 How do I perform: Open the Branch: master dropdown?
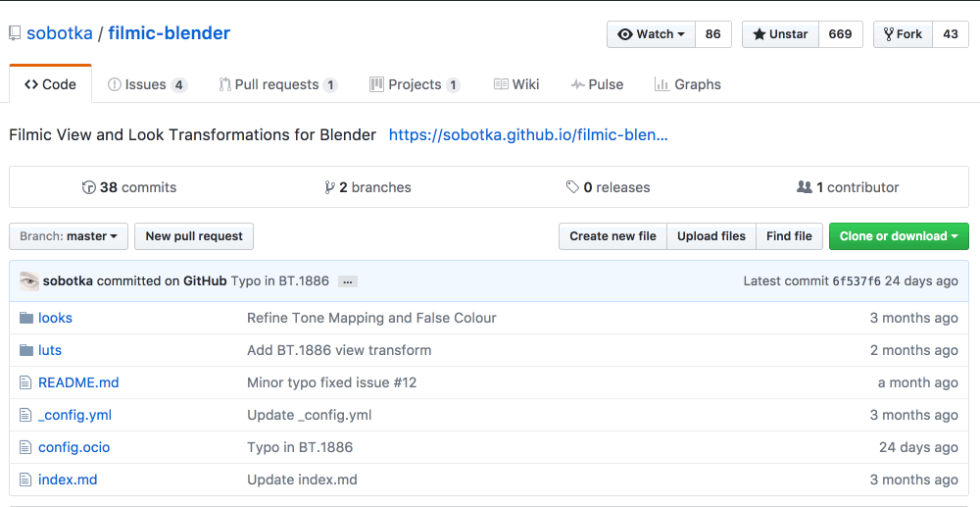[69, 236]
